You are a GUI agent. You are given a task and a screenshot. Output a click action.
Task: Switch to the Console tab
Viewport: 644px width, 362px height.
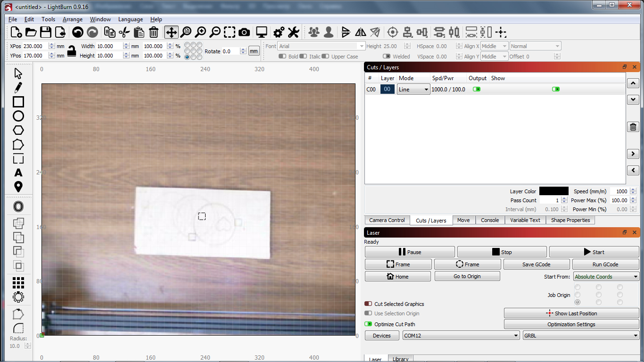point(490,220)
